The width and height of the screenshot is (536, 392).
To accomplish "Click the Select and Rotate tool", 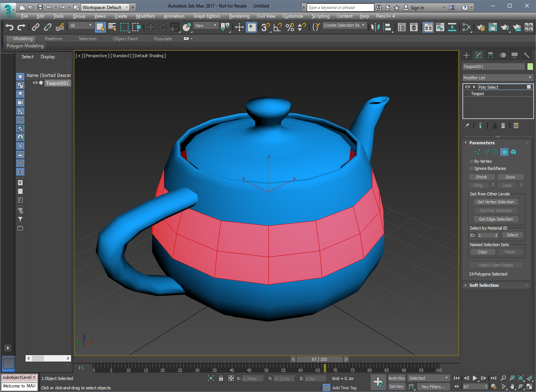I will (162, 27).
